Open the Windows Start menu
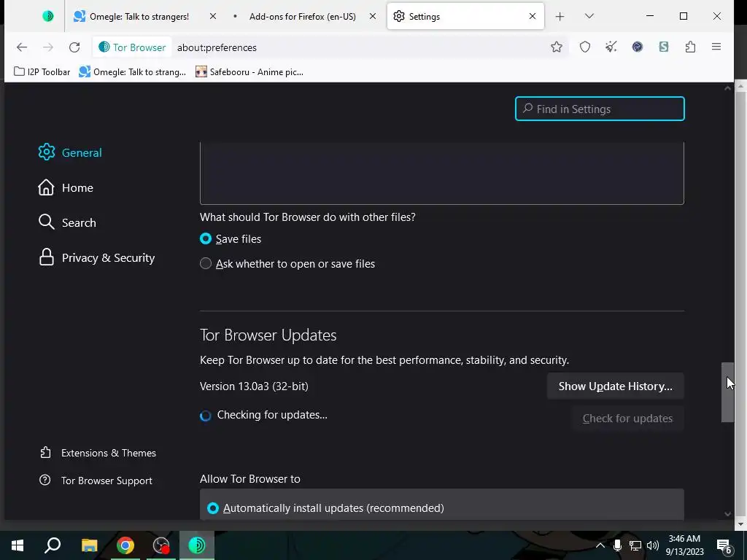Image resolution: width=747 pixels, height=560 pixels. (18, 545)
